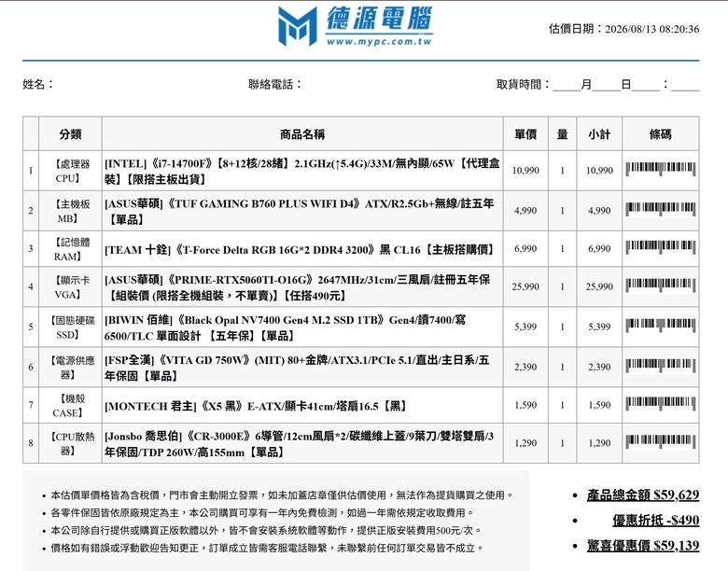Viewport: 728px width, 571px height.
Task: Click the barcode for the BIWIN SSD
Action: pyautogui.click(x=660, y=326)
